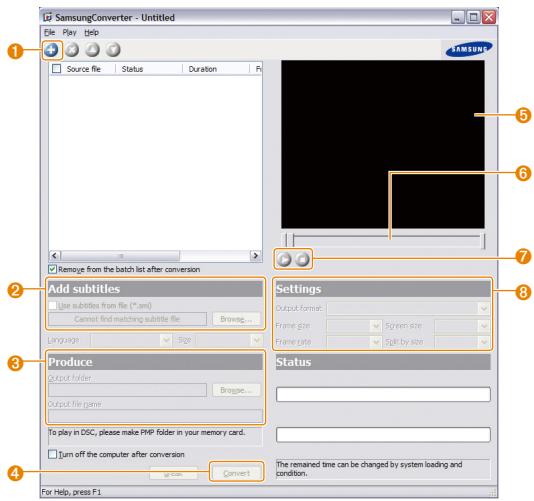Click the file list scroll left arrow

(x=55, y=255)
